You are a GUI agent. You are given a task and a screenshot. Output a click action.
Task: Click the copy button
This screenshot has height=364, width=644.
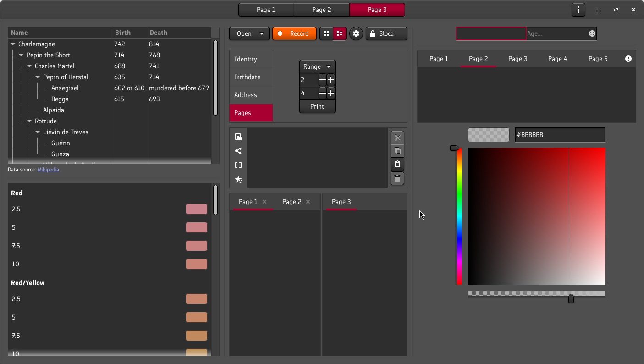point(397,151)
